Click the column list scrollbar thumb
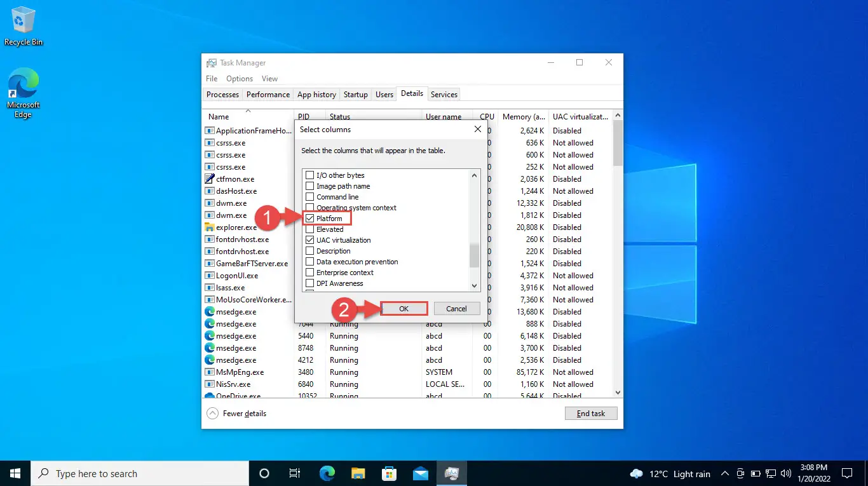 tap(474, 255)
